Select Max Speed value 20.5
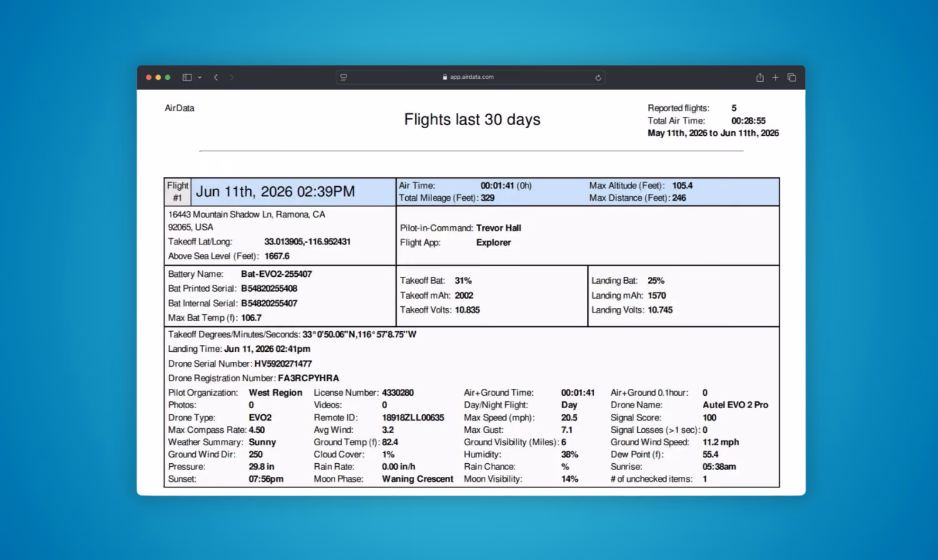Screen dimensions: 938x560 (x=569, y=417)
